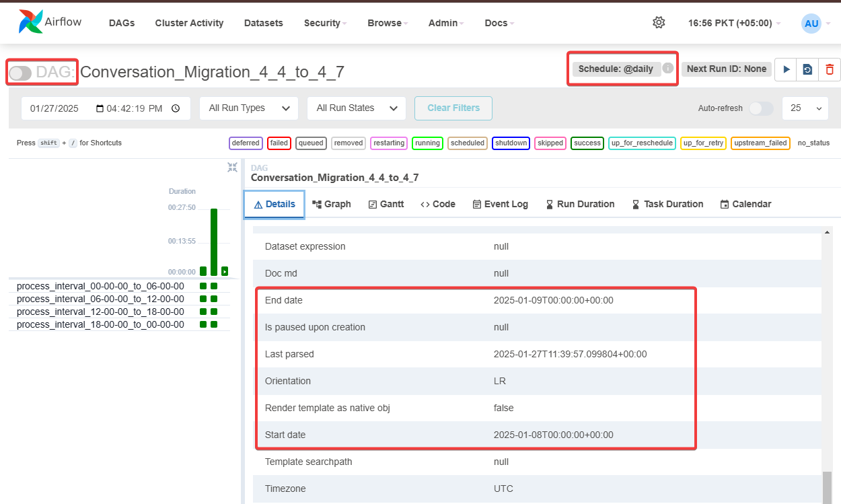
Task: Open the settings gear icon in navbar
Action: point(659,23)
